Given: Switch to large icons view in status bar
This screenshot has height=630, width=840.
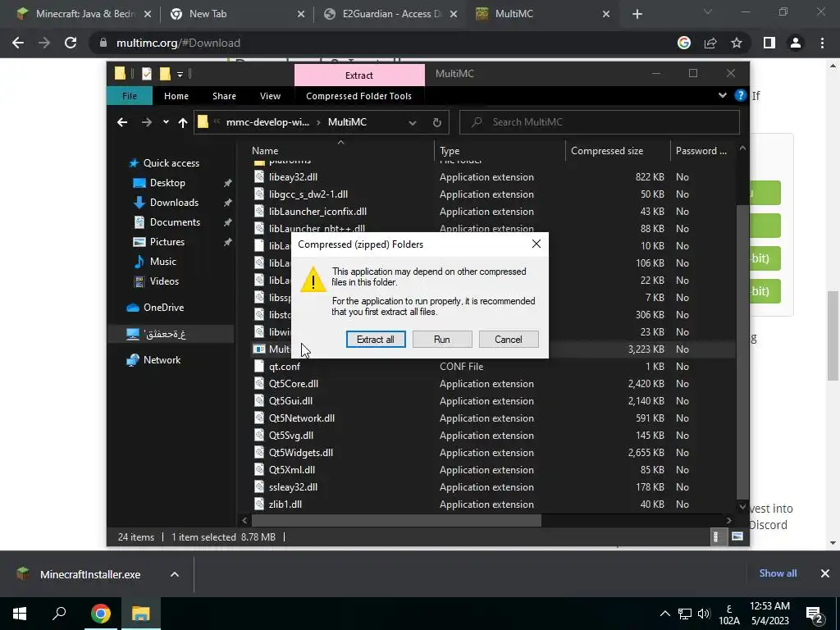Looking at the screenshot, I should [737, 536].
